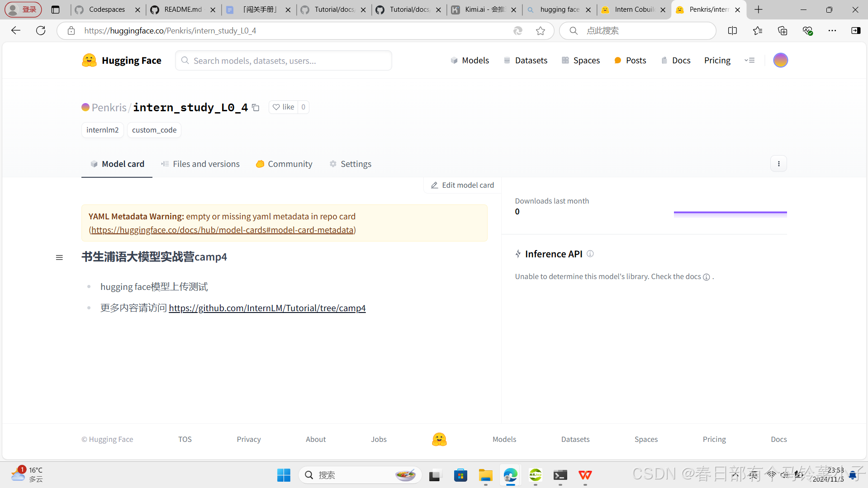Open browser collections icon

pos(783,30)
